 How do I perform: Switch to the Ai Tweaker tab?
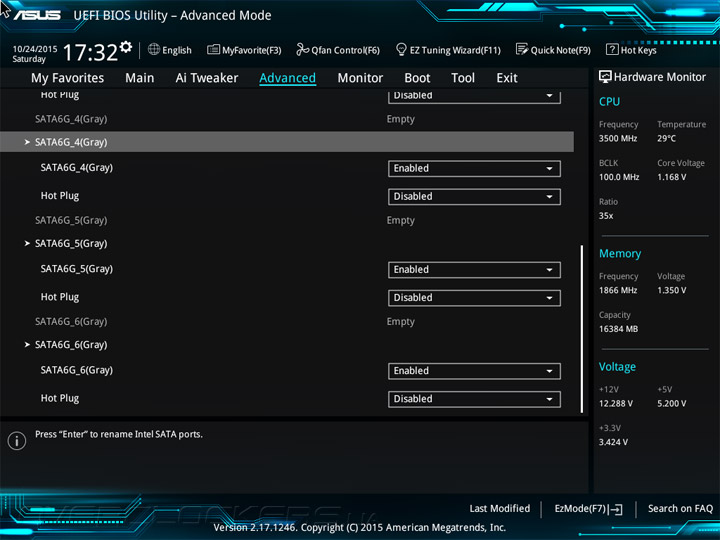(x=207, y=78)
